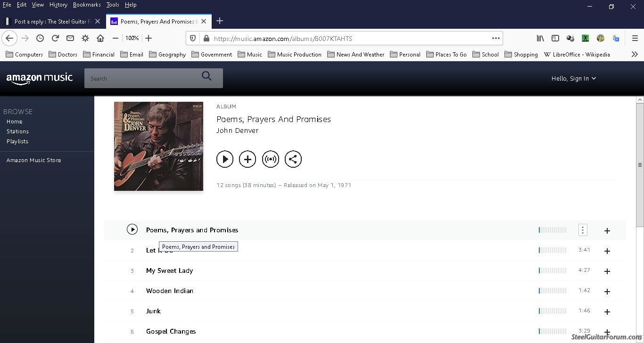Viewport: 644px width, 343px height.
Task: Open Firefox hamburger menu
Action: tap(635, 38)
